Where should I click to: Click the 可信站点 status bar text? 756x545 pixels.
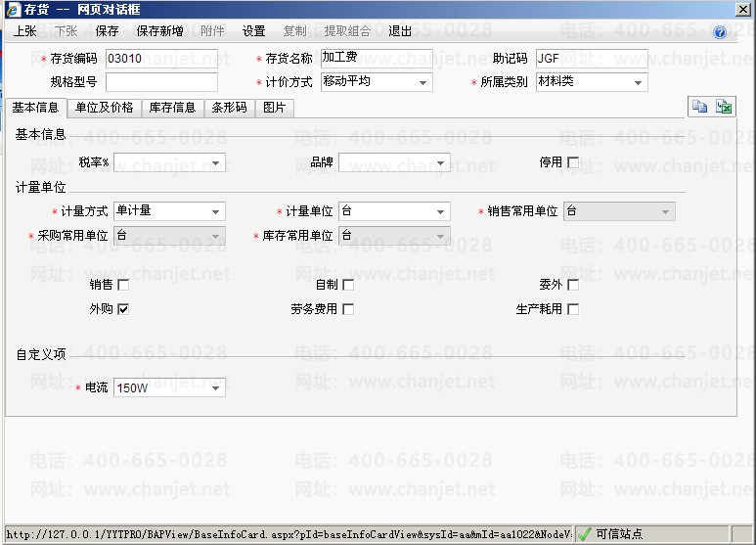click(x=619, y=534)
